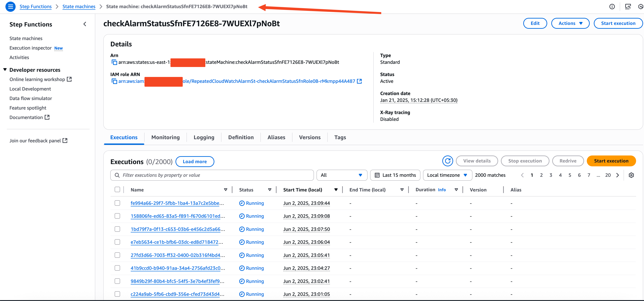Image resolution: width=644 pixels, height=301 pixels.
Task: Check the 27fd3d66 execution row checkbox
Action: coord(117,255)
